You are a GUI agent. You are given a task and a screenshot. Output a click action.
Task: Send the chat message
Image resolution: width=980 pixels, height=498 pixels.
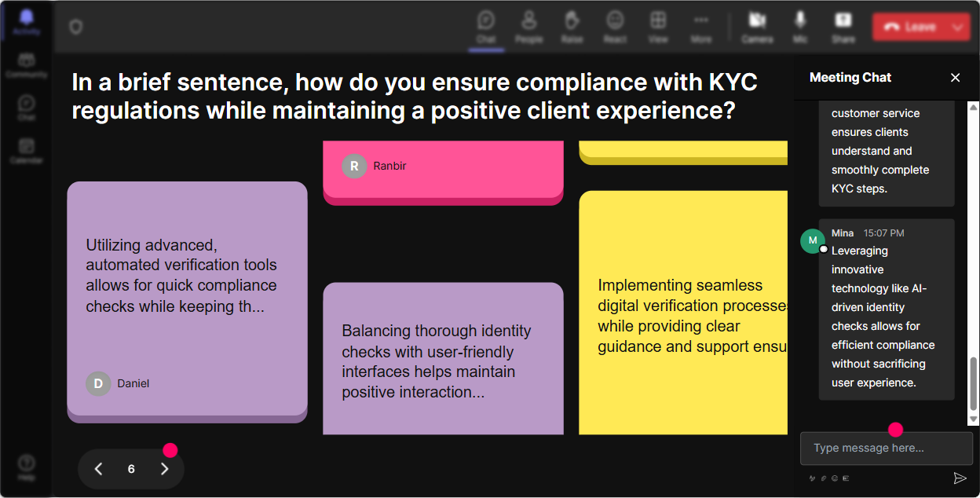pos(960,478)
